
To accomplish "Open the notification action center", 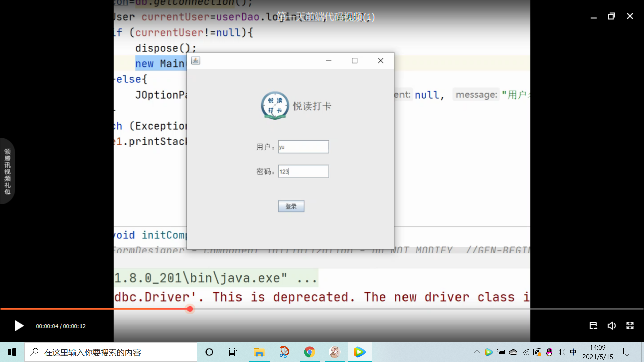I will click(x=627, y=352).
